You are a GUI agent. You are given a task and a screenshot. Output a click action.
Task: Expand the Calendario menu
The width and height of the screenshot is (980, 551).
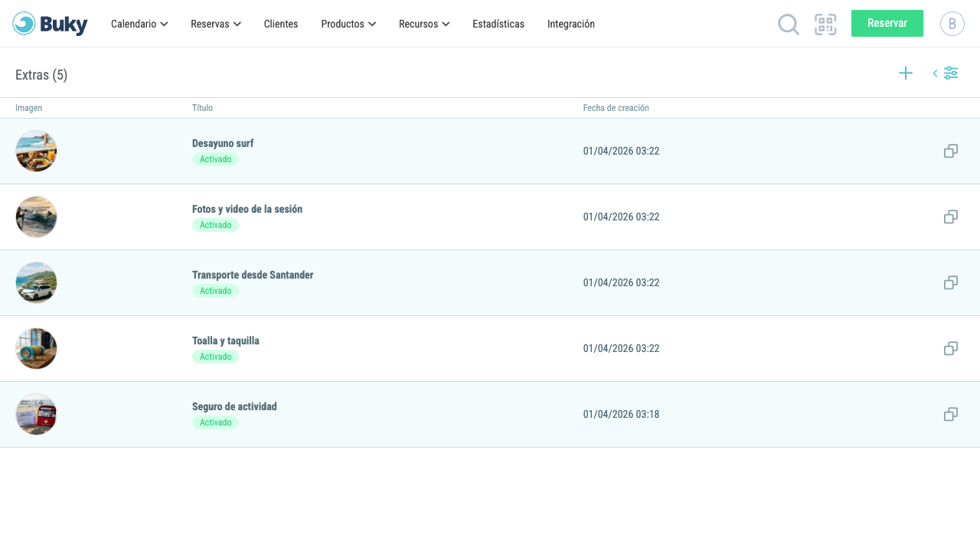click(x=139, y=24)
